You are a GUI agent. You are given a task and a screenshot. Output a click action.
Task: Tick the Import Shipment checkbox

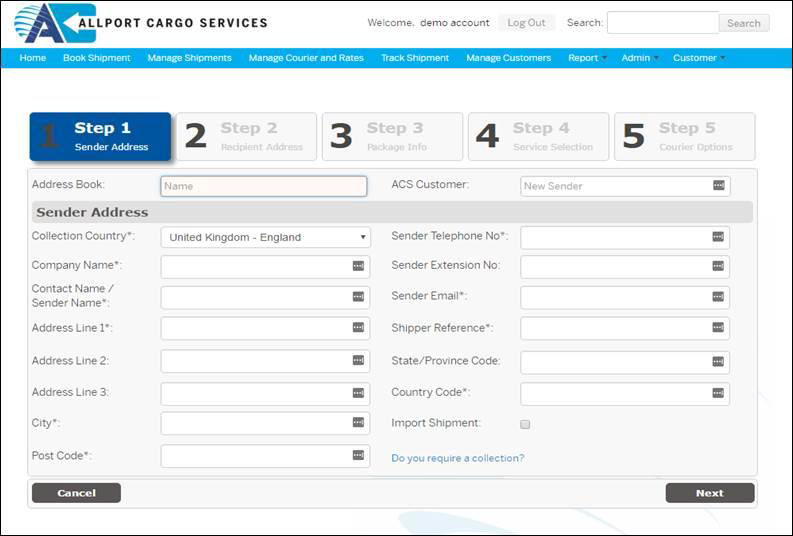(525, 424)
